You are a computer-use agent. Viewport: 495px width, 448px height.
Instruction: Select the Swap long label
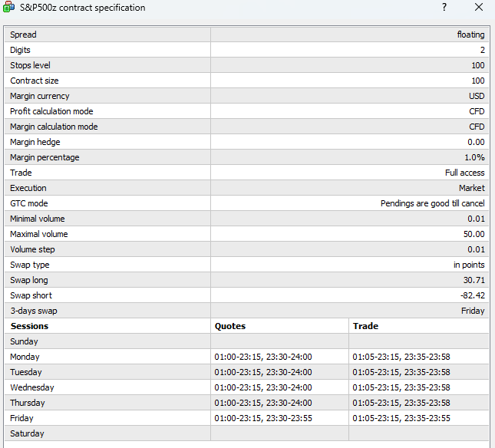click(x=29, y=280)
